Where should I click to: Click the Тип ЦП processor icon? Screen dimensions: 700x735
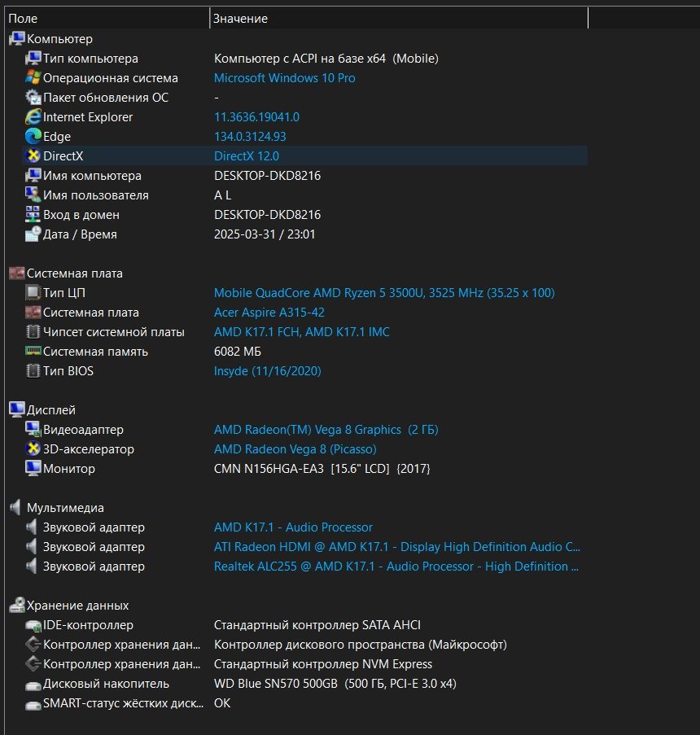[33, 292]
